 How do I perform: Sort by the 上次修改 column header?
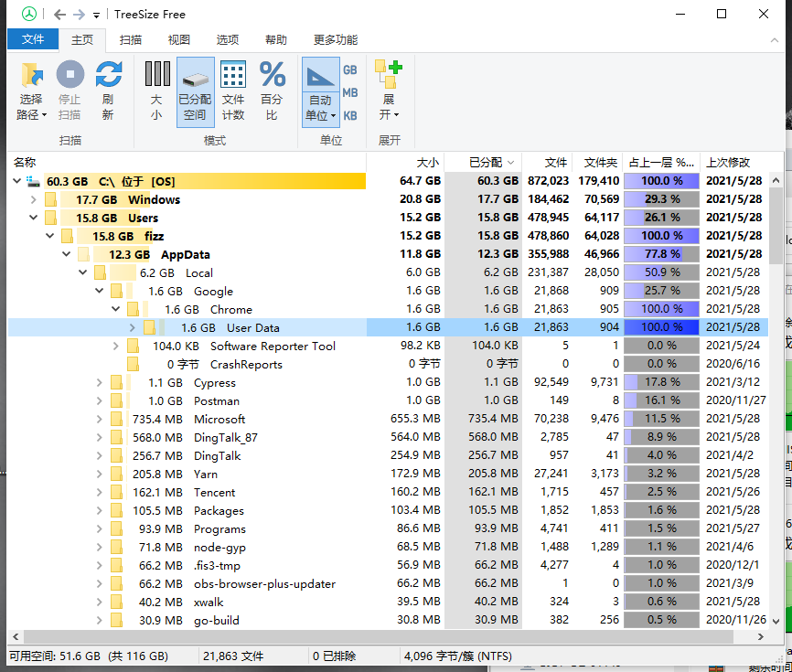(733, 163)
